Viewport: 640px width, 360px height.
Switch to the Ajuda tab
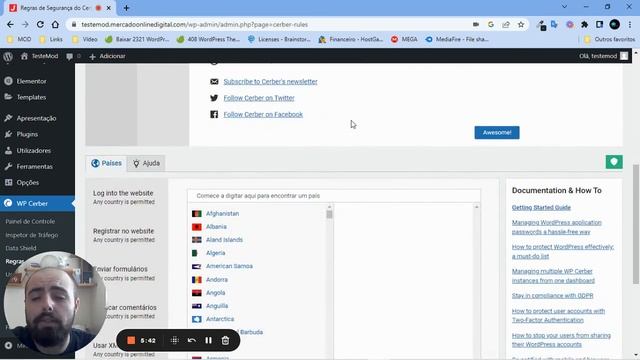tap(146, 163)
